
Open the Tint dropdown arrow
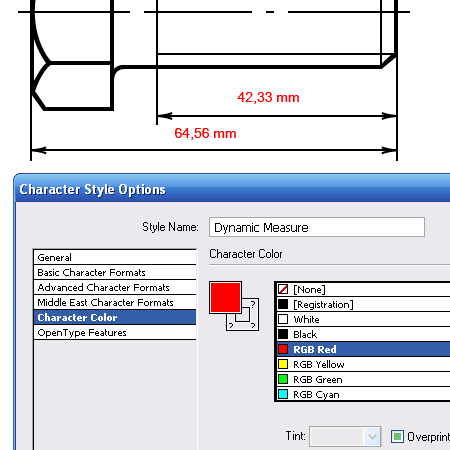click(x=372, y=436)
